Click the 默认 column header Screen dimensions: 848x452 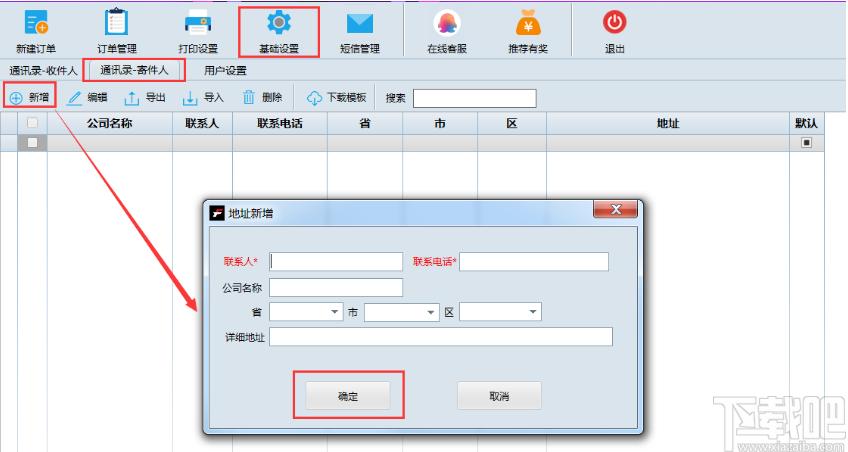[806, 123]
